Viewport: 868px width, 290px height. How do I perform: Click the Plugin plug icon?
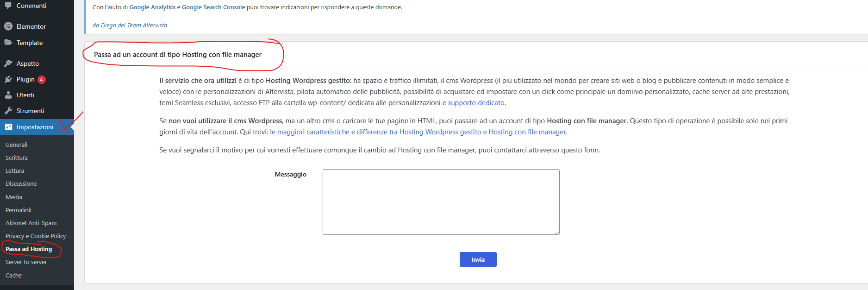pyautogui.click(x=8, y=79)
